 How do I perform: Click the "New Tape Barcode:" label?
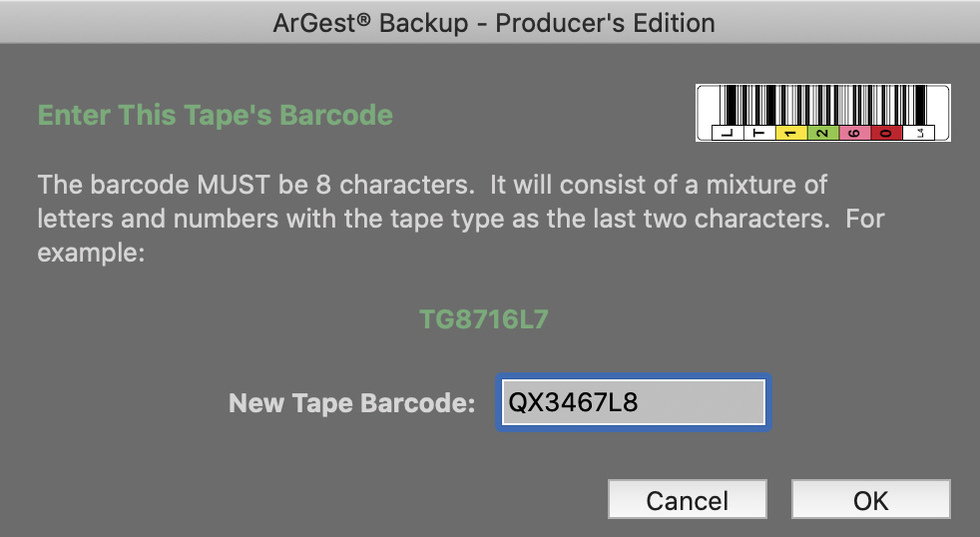point(352,403)
